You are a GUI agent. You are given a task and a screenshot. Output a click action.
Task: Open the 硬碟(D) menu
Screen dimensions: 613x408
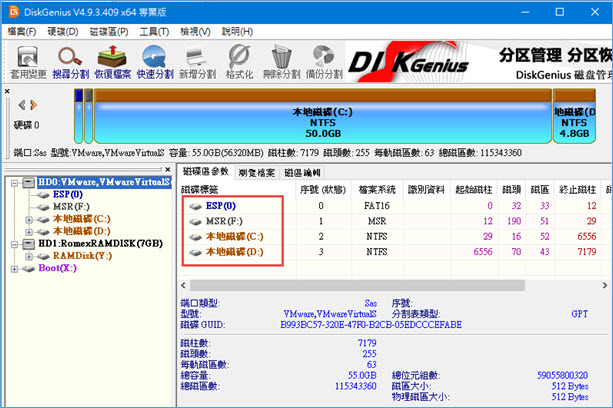click(x=63, y=32)
